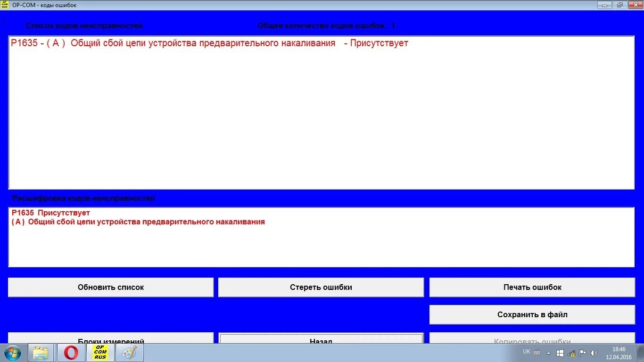644x362 pixels.
Task: Click the P1635 Присутствует decoding line
Action: 51,213
